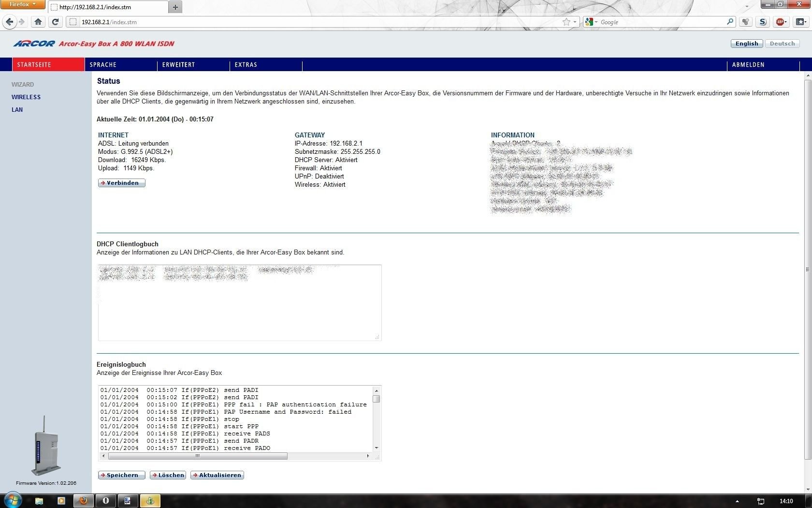812x508 pixels.
Task: Select the 192.168.2.1/index.stm browser tab
Action: click(108, 7)
